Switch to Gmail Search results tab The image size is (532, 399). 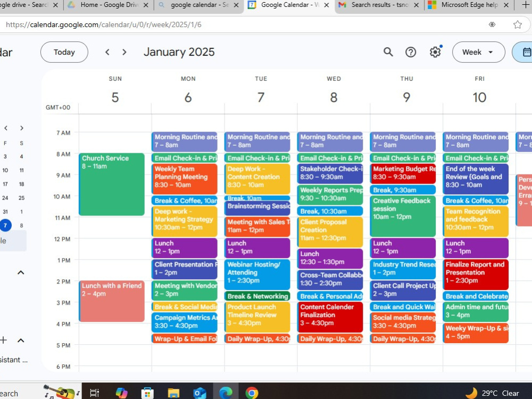coord(380,5)
